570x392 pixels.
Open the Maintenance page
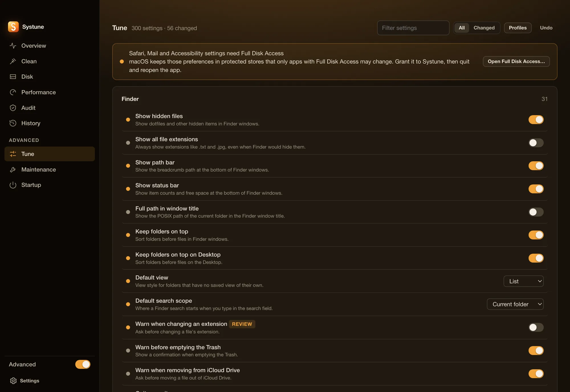point(50,170)
